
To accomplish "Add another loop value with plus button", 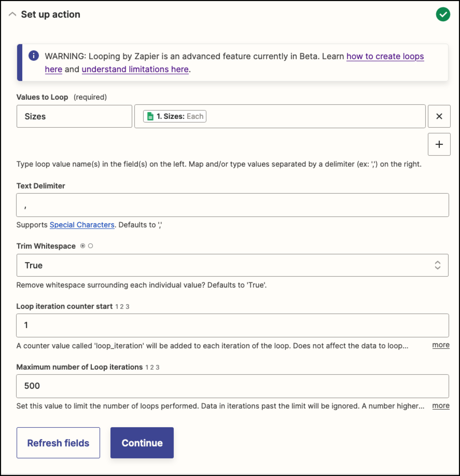I will click(439, 144).
